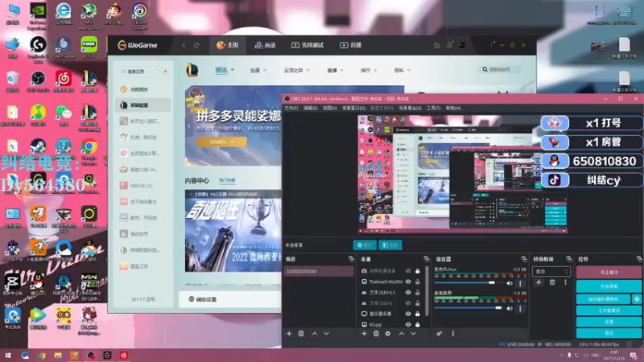Add a new scene in OBS Scenes panel

pyautogui.click(x=289, y=334)
